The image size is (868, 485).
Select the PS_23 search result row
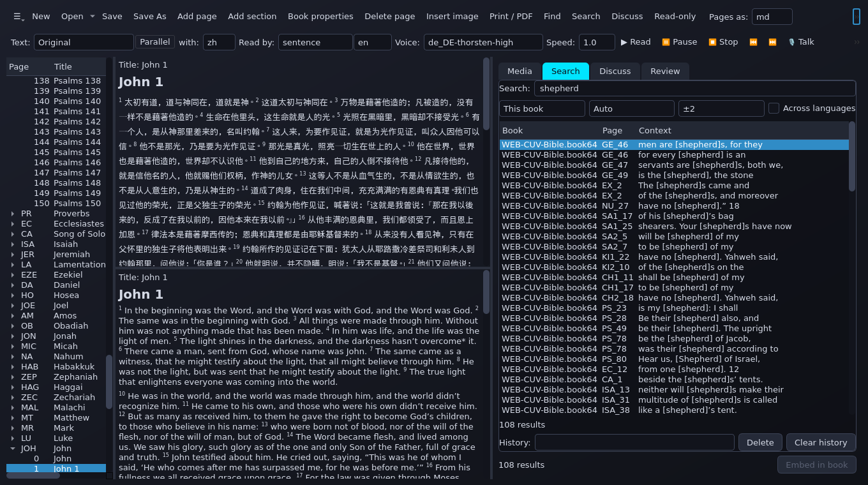click(x=674, y=308)
